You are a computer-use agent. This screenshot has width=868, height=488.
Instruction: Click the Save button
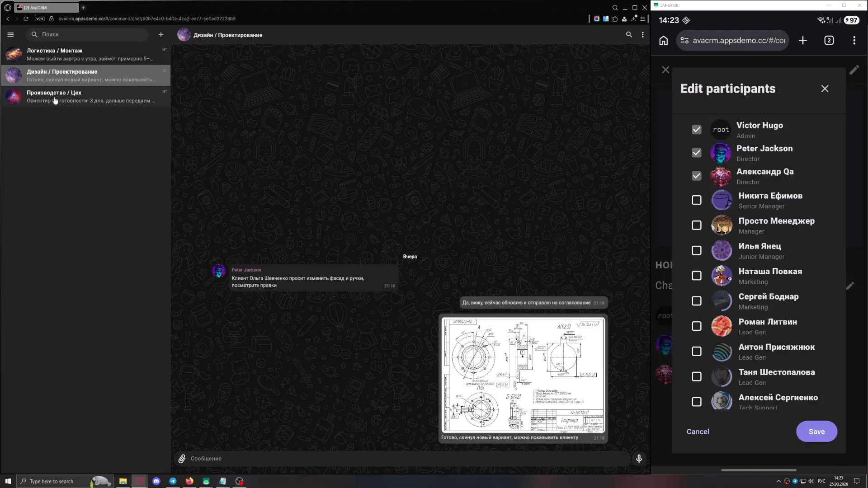pyautogui.click(x=816, y=432)
